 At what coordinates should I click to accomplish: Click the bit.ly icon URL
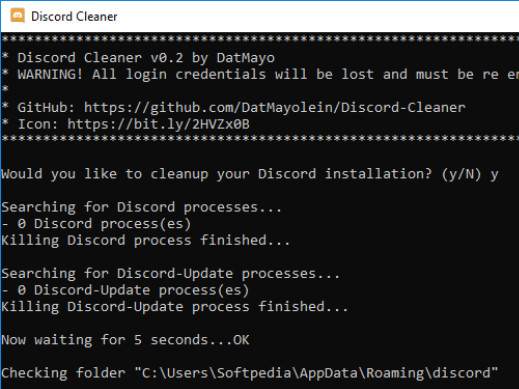coord(158,124)
